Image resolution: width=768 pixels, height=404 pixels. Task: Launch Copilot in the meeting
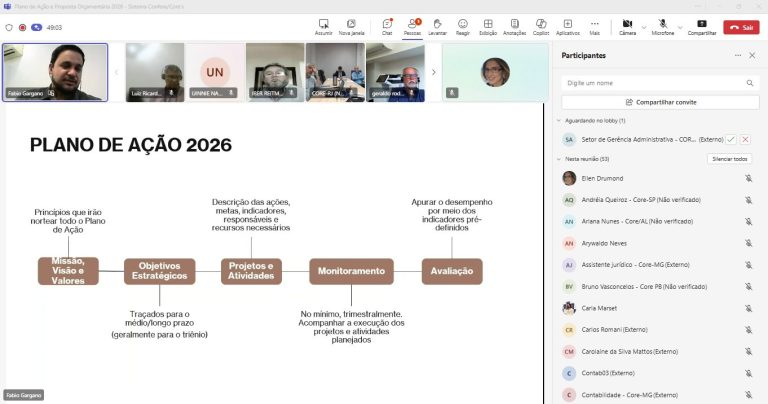541,26
